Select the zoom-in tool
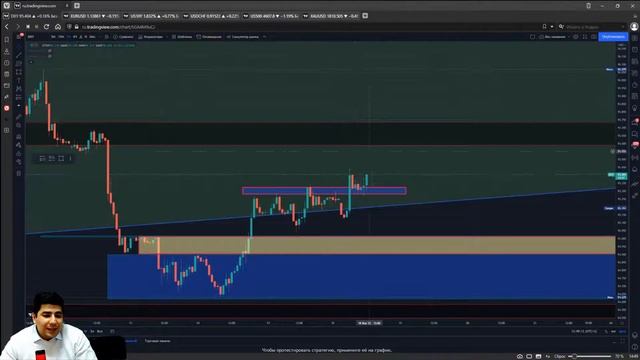This screenshot has height=360, width=640. coord(19,125)
